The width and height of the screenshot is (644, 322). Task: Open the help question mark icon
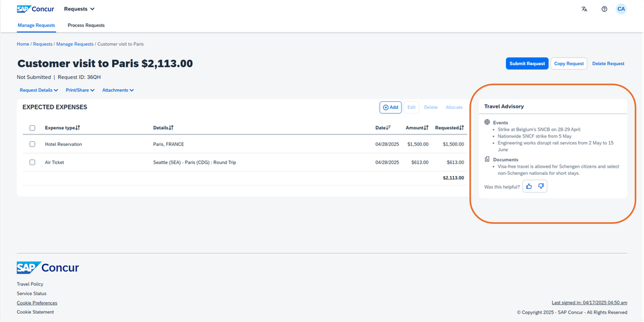[x=604, y=9]
